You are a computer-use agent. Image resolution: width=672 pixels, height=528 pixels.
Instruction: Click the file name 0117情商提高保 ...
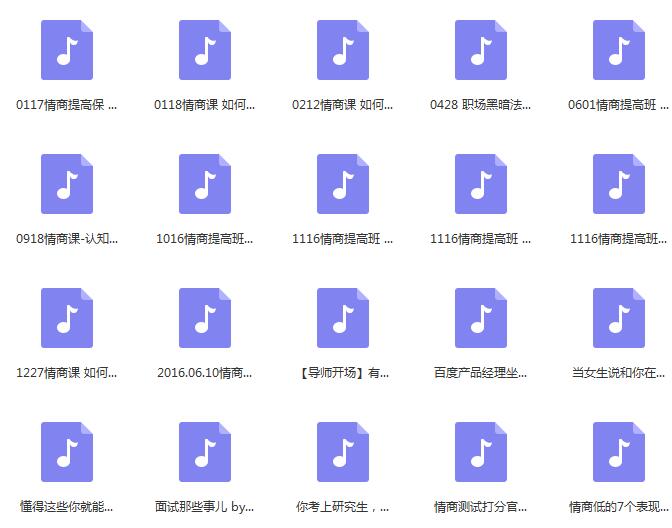(66, 105)
